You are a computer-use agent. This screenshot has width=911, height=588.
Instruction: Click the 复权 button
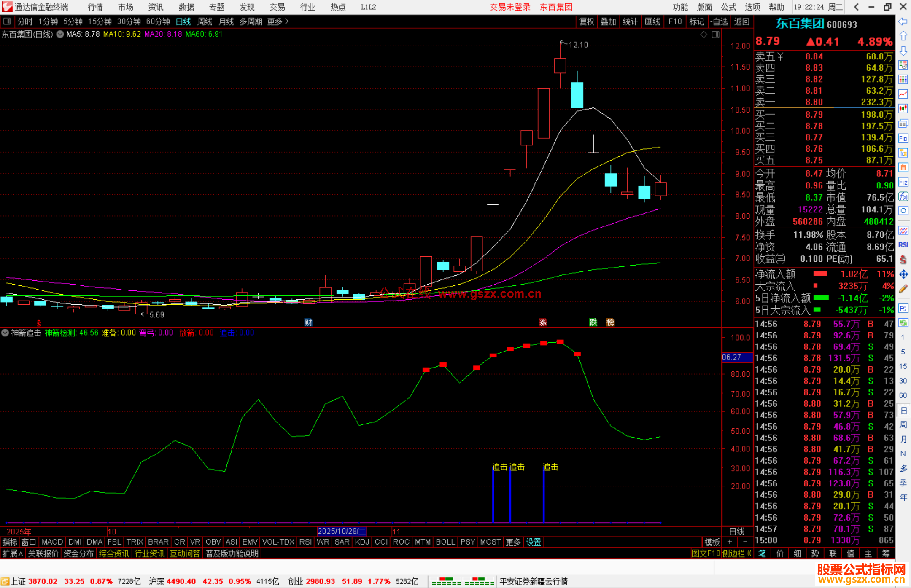(586, 21)
